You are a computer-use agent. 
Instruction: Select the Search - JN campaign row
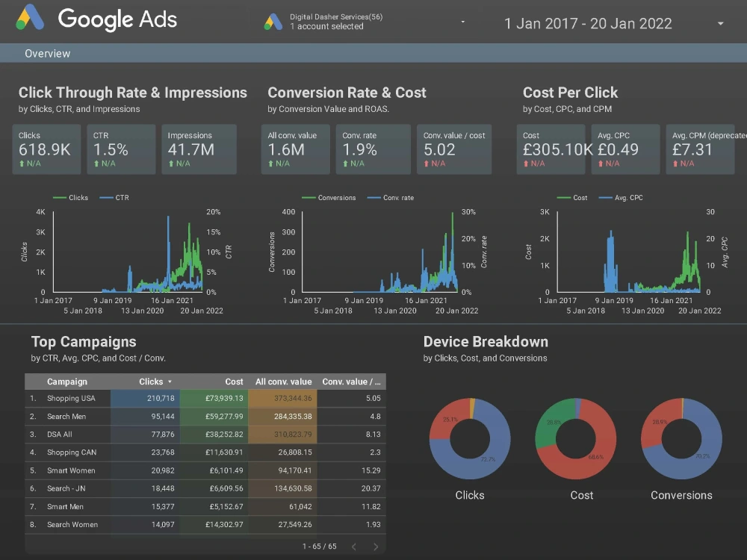click(205, 488)
